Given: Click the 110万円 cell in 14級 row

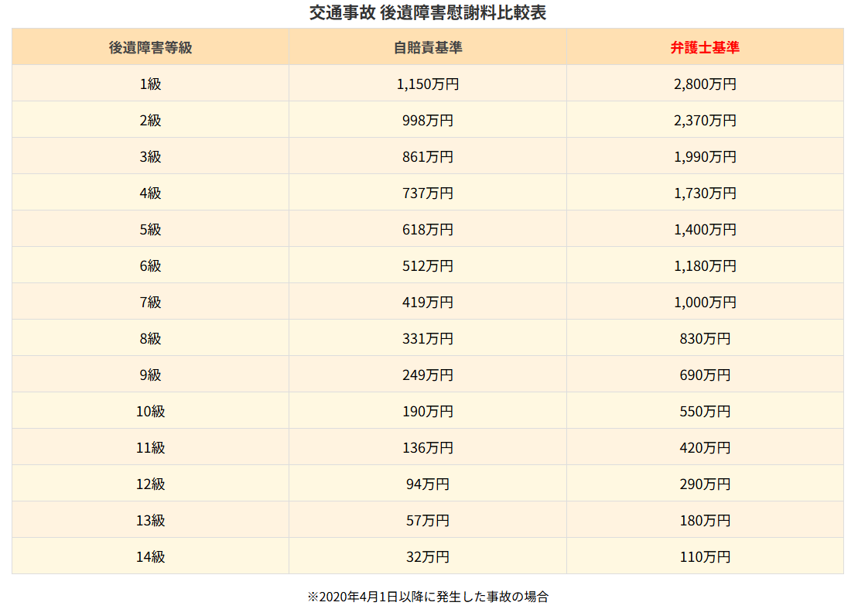Looking at the screenshot, I should coord(705,556).
